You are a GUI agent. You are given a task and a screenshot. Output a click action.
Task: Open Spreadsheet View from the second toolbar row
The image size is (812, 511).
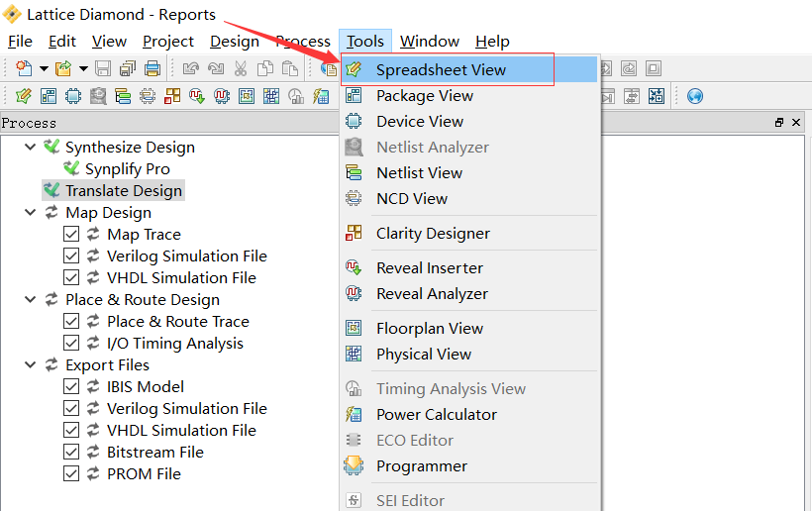[x=24, y=96]
